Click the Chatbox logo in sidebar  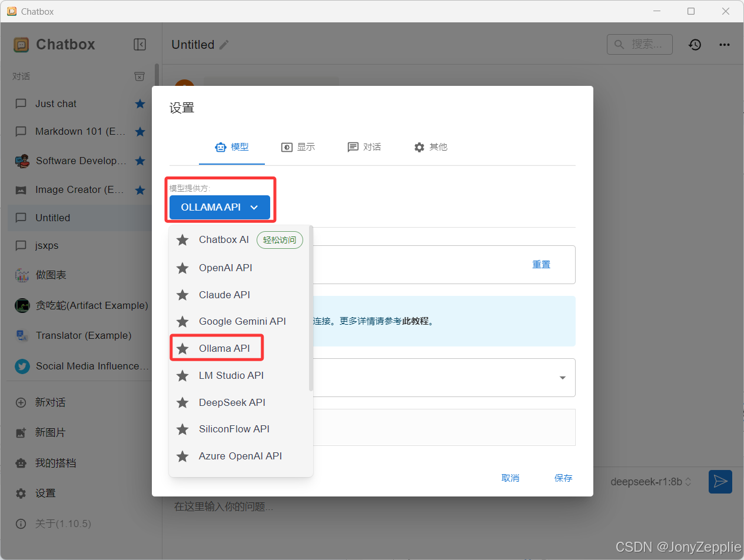click(x=21, y=45)
